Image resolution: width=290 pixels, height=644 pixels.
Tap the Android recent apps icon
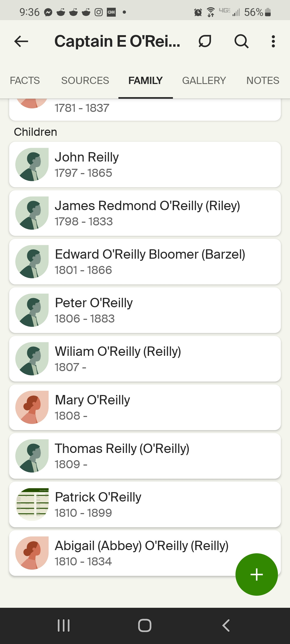point(64,625)
